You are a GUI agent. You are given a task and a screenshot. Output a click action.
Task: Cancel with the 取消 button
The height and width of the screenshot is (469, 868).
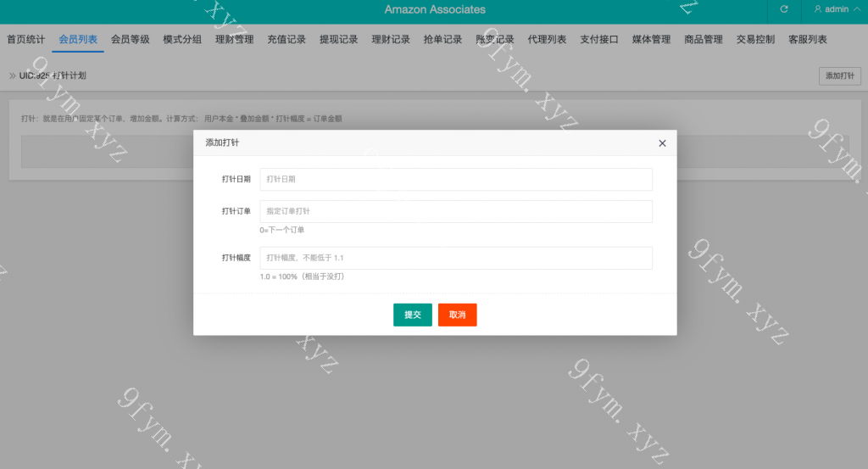(x=457, y=315)
